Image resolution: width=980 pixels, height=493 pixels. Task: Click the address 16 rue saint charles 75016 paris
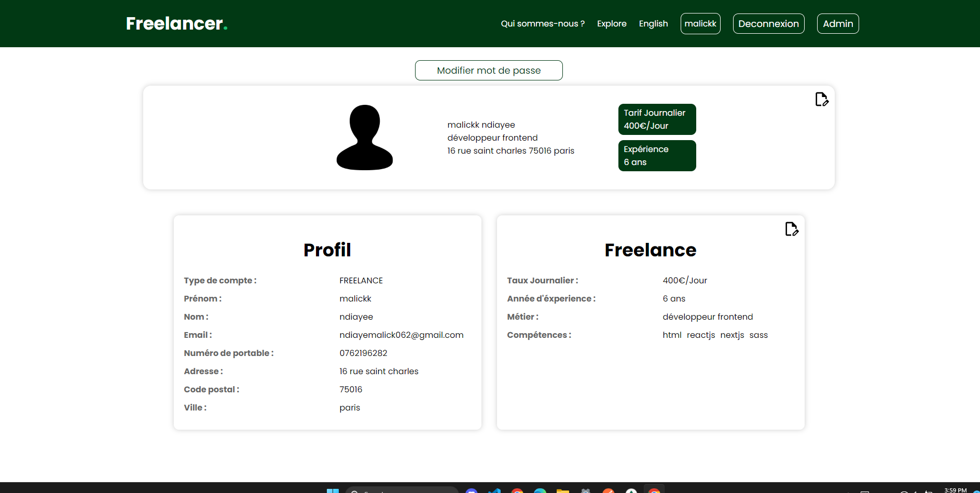coord(511,151)
